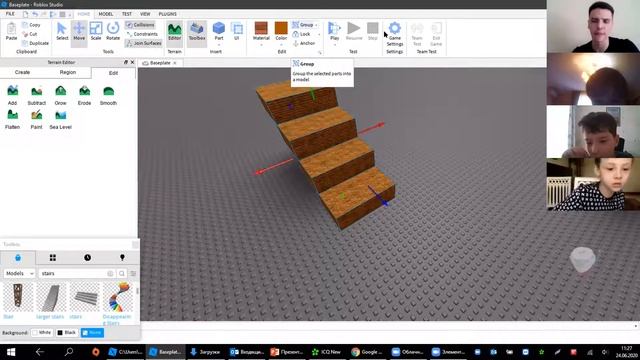Toggle the Constraints option
Viewport: 640px width, 360px height.
(x=142, y=34)
